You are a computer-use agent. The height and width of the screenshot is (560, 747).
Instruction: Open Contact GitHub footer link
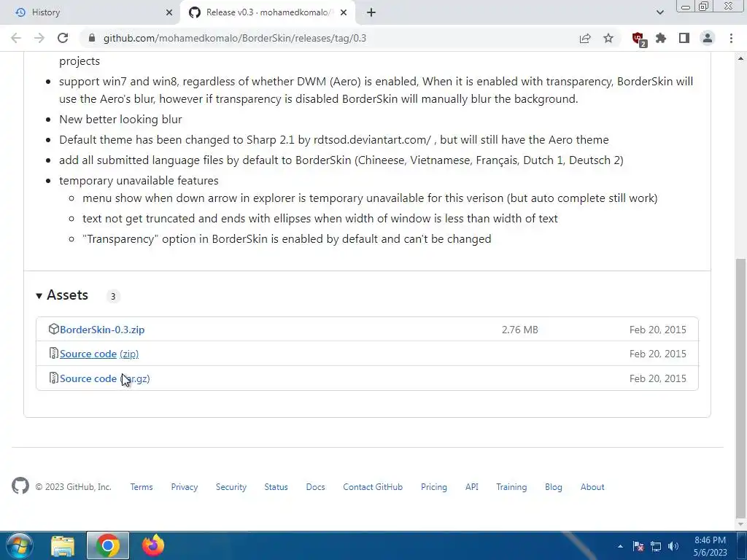pos(373,486)
